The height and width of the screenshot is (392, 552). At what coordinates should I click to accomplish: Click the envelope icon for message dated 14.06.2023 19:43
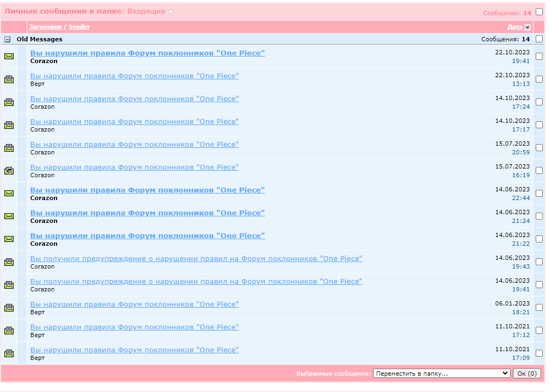click(x=9, y=262)
